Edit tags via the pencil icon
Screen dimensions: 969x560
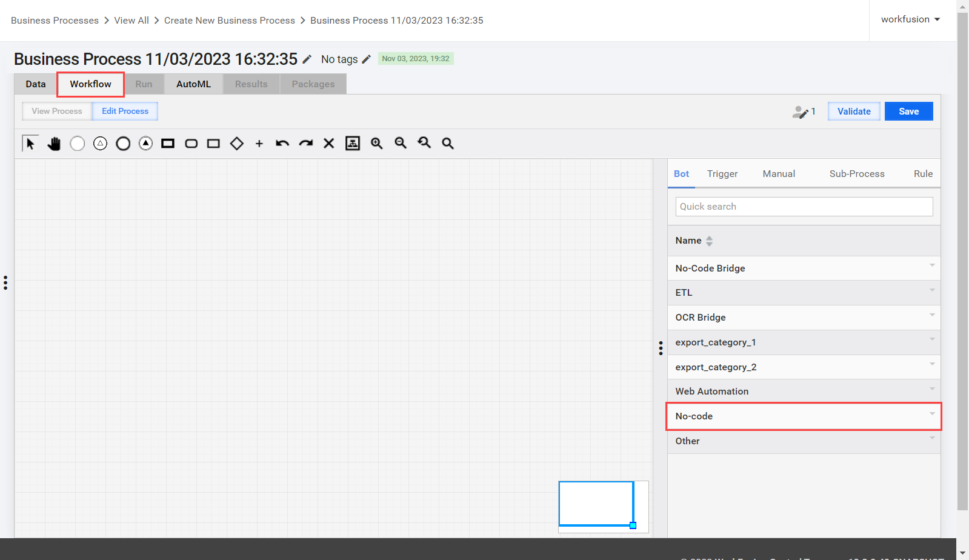click(x=366, y=59)
